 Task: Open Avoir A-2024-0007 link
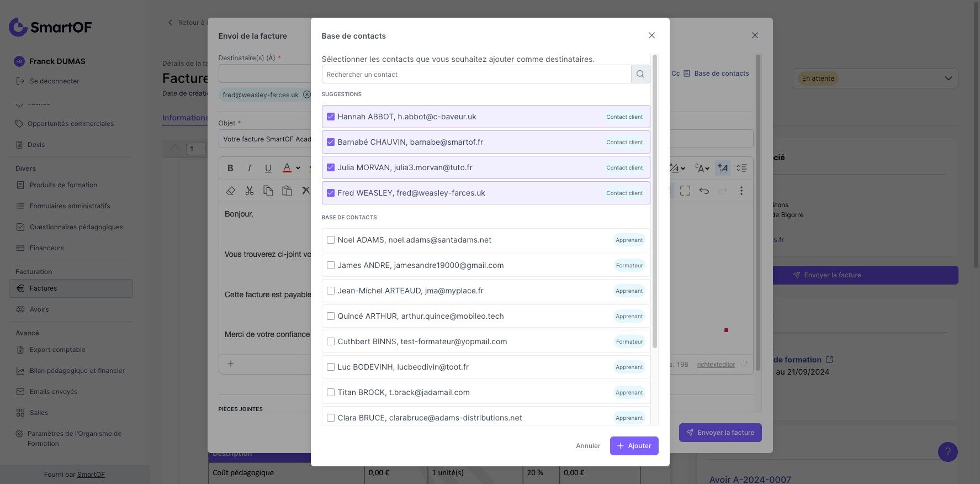(750, 480)
